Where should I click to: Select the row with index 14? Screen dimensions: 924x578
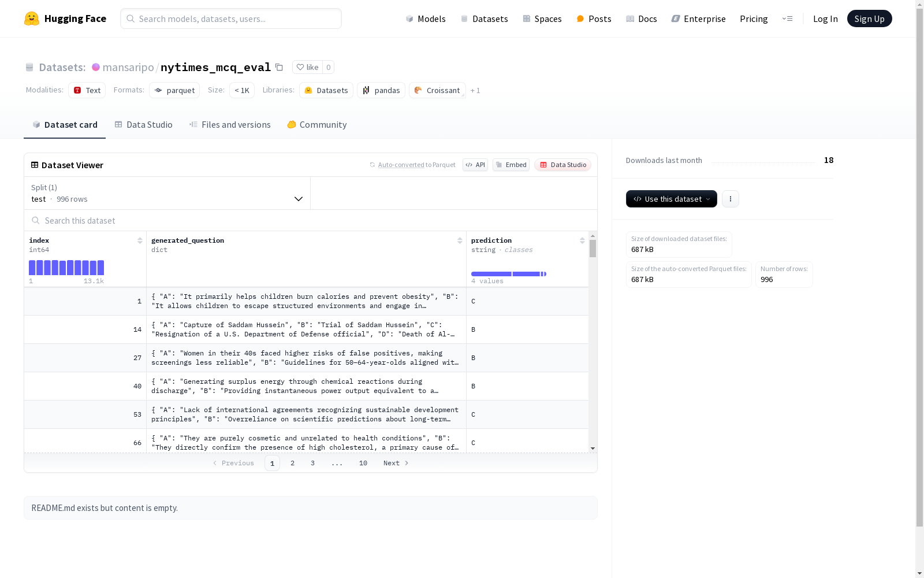tap(306, 329)
